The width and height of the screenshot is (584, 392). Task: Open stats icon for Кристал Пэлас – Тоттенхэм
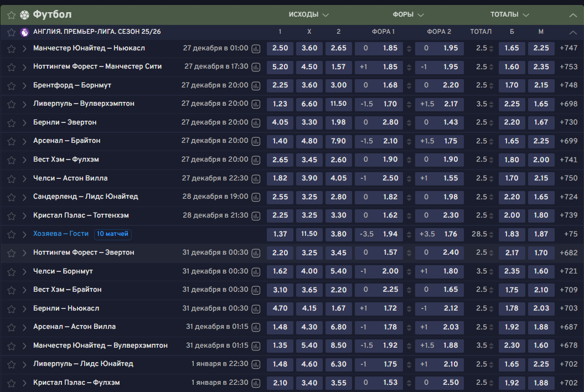coord(256,216)
